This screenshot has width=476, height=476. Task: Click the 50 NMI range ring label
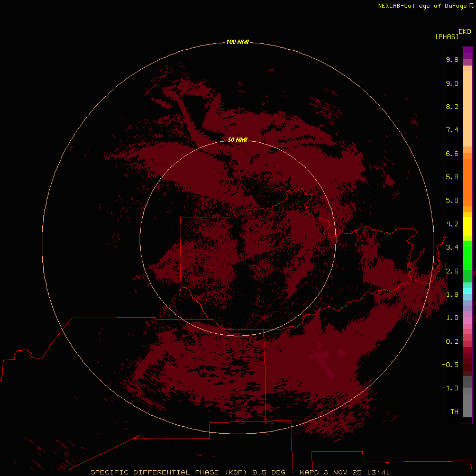click(237, 140)
